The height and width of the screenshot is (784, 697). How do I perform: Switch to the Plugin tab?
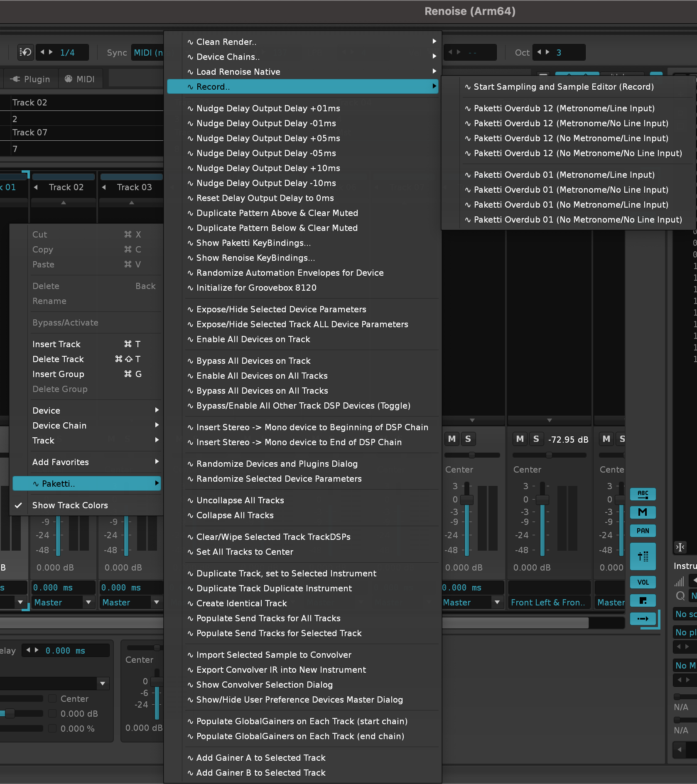coord(30,79)
